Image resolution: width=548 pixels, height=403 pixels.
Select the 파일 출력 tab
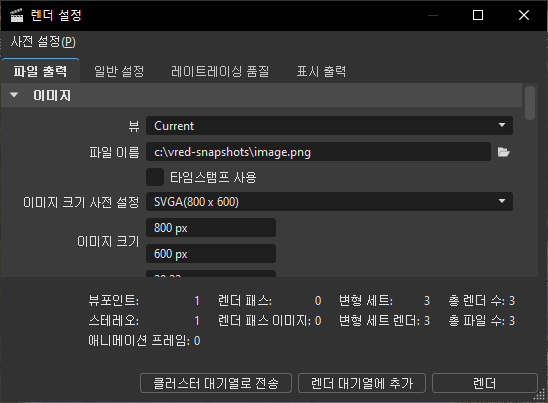(40, 71)
